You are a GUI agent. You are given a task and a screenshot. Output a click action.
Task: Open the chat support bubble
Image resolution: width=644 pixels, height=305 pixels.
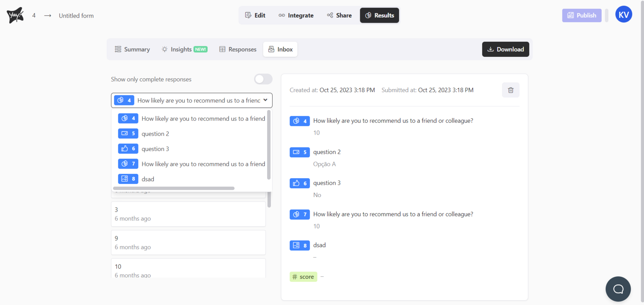[x=618, y=289]
